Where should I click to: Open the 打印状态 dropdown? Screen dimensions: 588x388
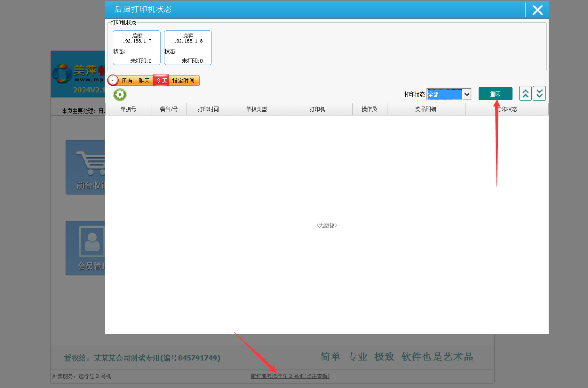click(467, 94)
